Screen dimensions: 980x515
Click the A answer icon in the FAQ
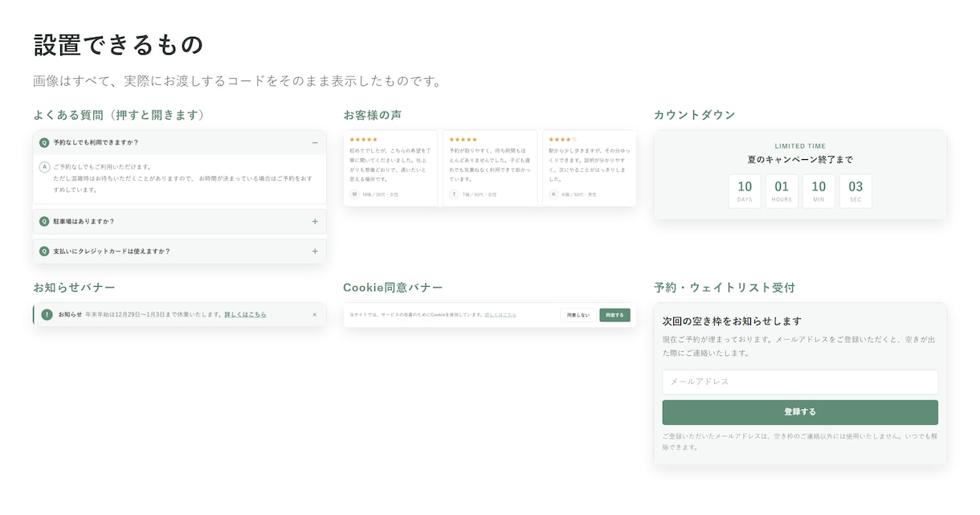point(45,166)
